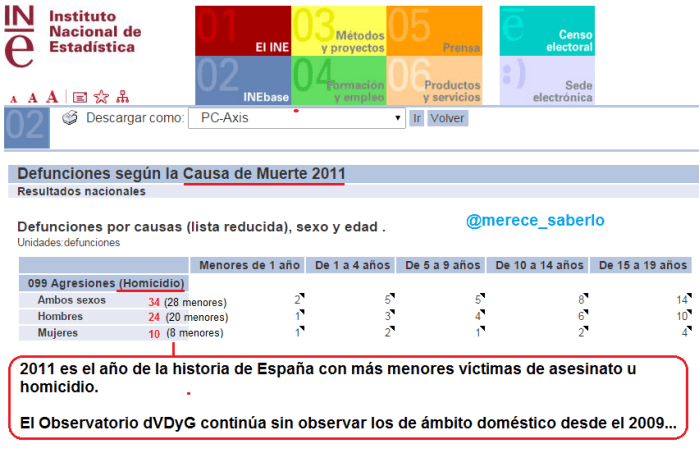Open the 05 Prensa menu tile
Image resolution: width=699 pixels, height=453 pixels.
click(434, 31)
